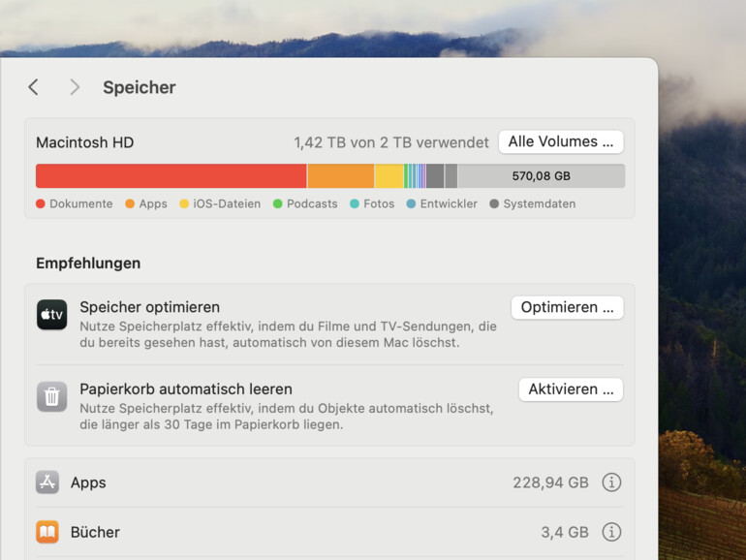Show info for Apps 228,94 GB
Viewport: 746px width, 560px height.
coord(611,482)
